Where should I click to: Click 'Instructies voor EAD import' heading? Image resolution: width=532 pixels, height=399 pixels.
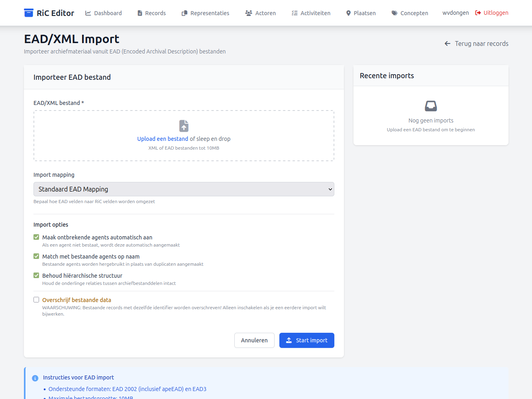click(x=79, y=377)
